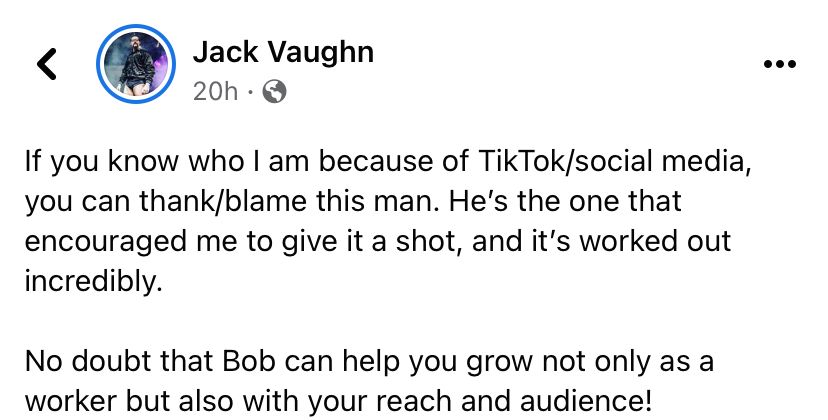The height and width of the screenshot is (420, 828).
Task: Click the 20h post timestamp
Action: click(215, 91)
